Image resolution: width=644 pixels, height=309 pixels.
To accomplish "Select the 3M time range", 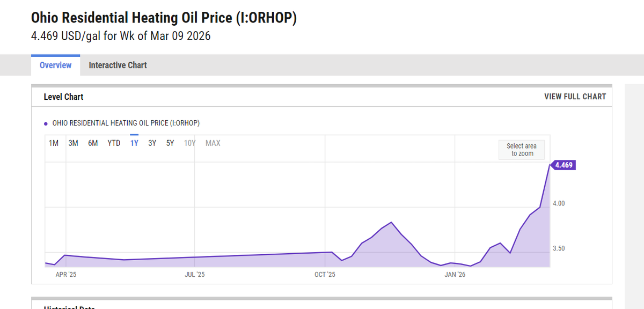I will pyautogui.click(x=74, y=143).
